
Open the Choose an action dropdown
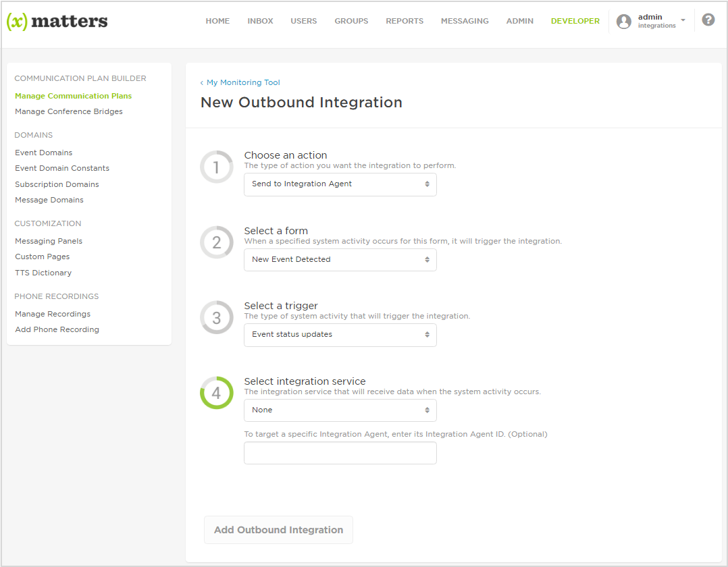pyautogui.click(x=340, y=184)
